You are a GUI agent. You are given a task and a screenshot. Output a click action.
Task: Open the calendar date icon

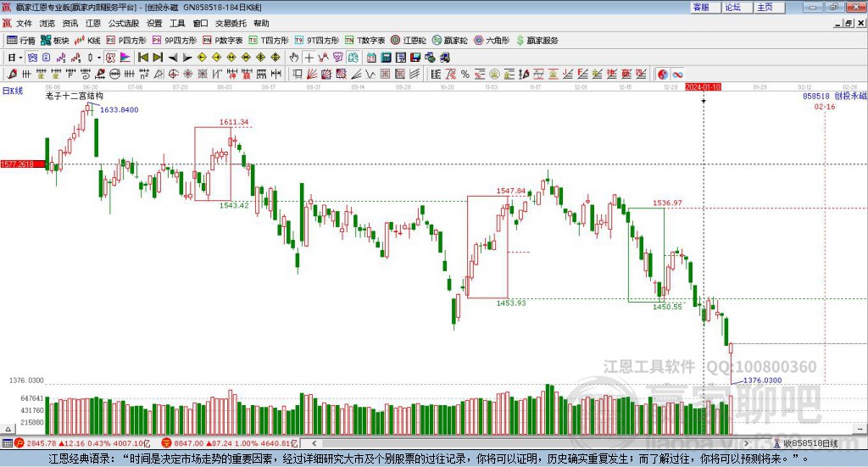[x=371, y=58]
